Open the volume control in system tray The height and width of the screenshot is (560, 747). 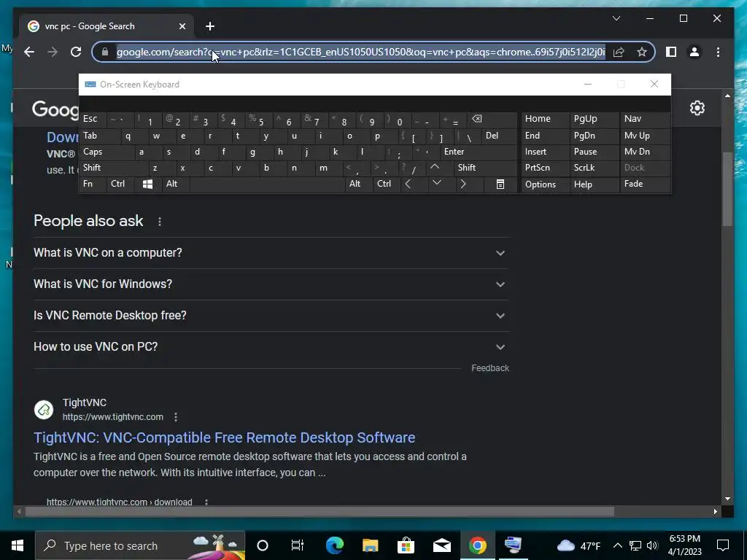652,545
